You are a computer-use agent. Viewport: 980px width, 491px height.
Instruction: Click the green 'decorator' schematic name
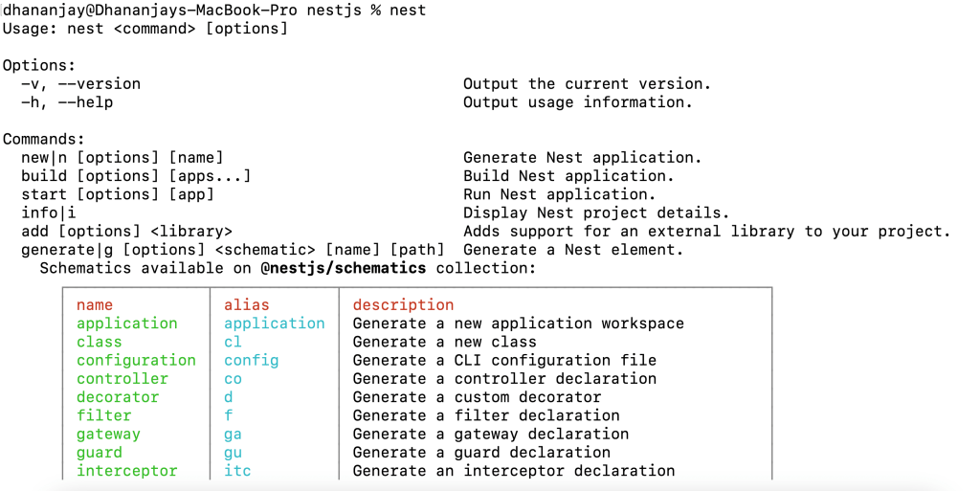[x=118, y=397]
